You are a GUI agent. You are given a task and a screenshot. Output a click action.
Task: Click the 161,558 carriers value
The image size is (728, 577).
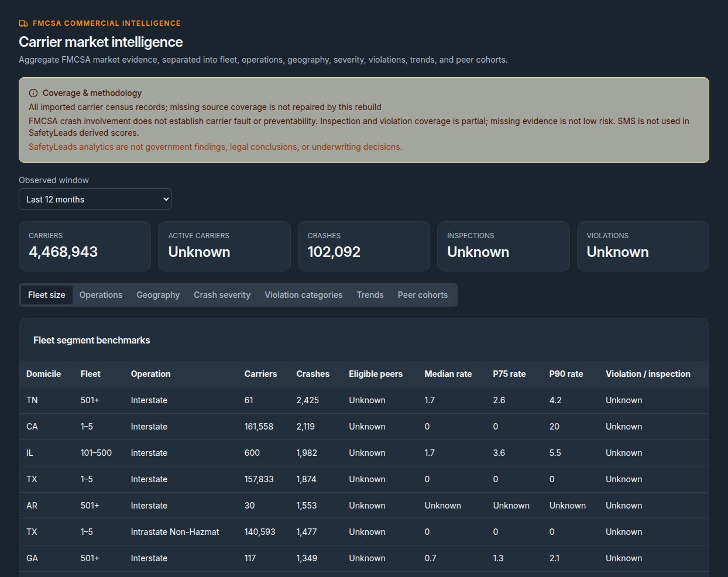(259, 427)
